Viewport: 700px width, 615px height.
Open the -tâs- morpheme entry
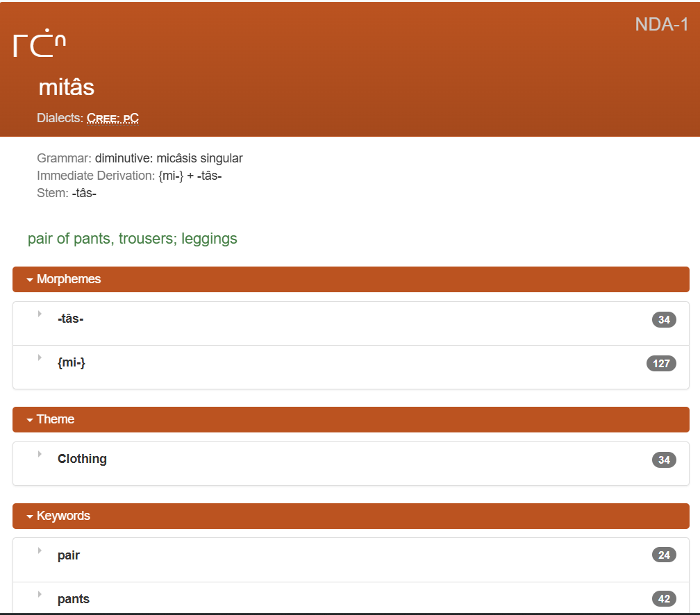tap(70, 319)
